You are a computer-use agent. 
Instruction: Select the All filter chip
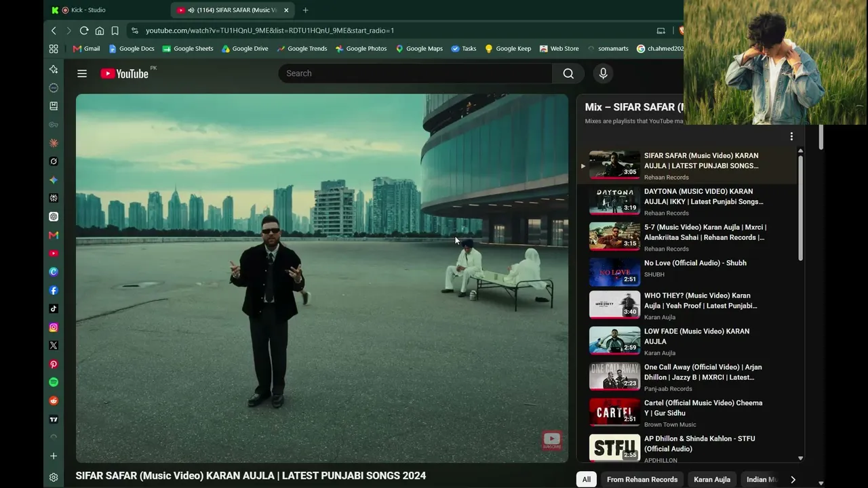587,480
